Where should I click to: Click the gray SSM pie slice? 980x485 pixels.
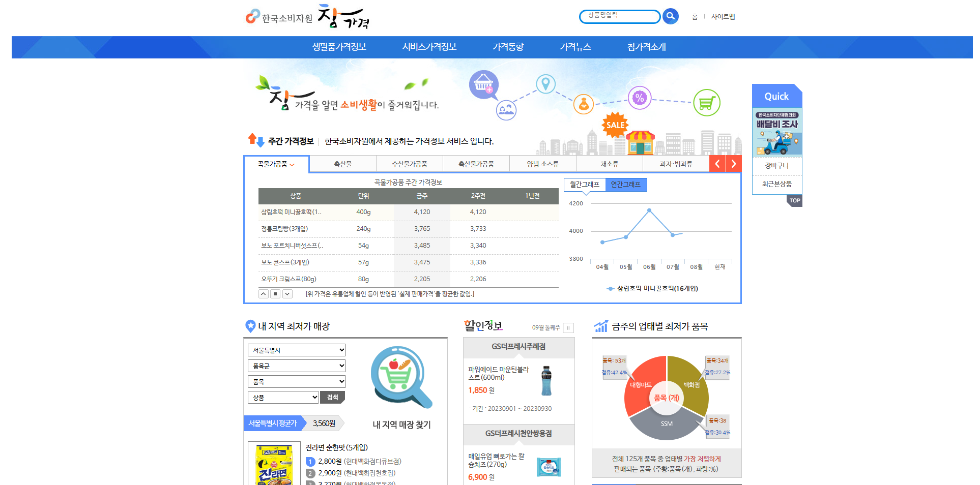(667, 424)
